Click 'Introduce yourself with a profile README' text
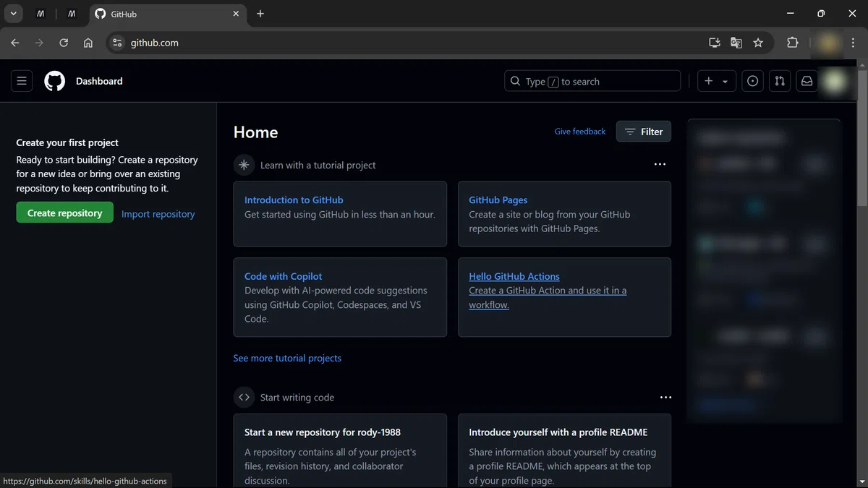Viewport: 868px width, 488px height. 558,432
